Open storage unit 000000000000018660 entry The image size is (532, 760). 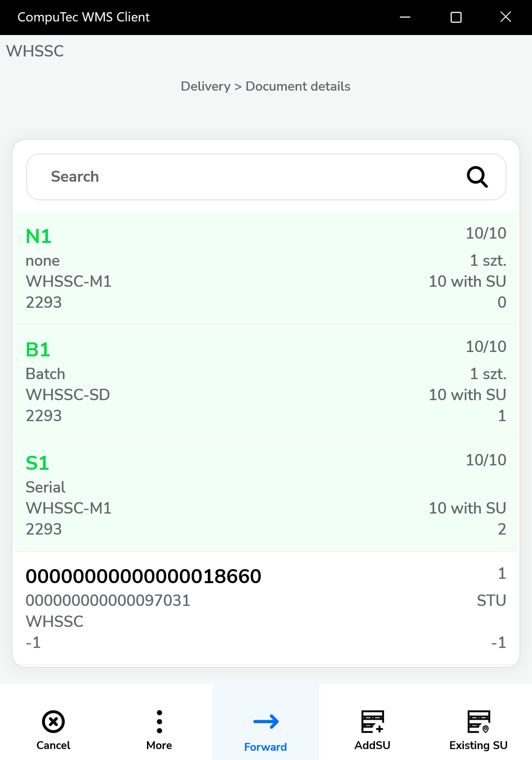[266, 609]
